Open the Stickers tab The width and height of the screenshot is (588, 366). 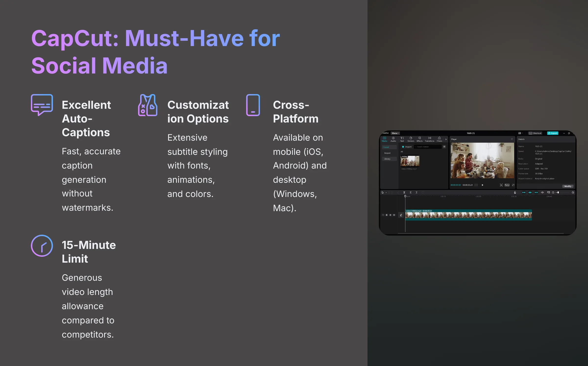pyautogui.click(x=411, y=139)
